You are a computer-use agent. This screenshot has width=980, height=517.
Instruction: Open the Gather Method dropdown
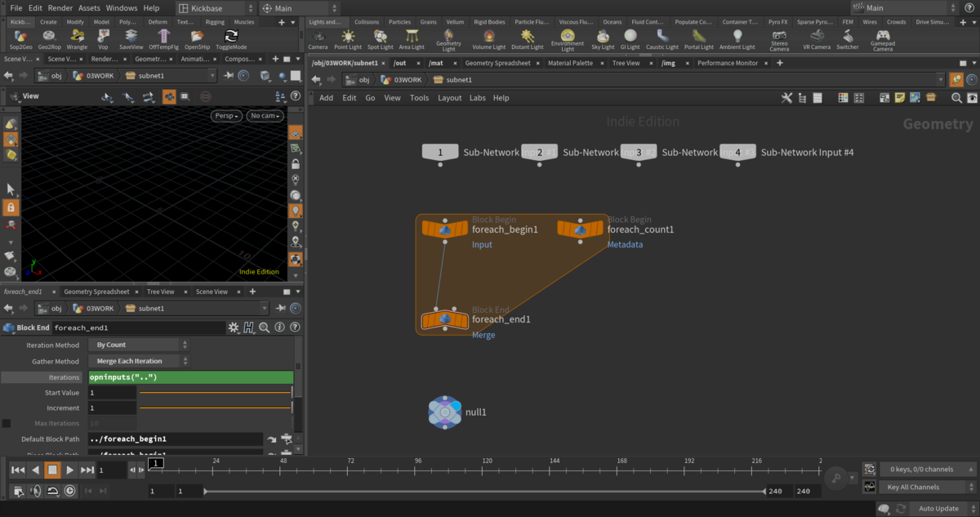[x=139, y=361]
